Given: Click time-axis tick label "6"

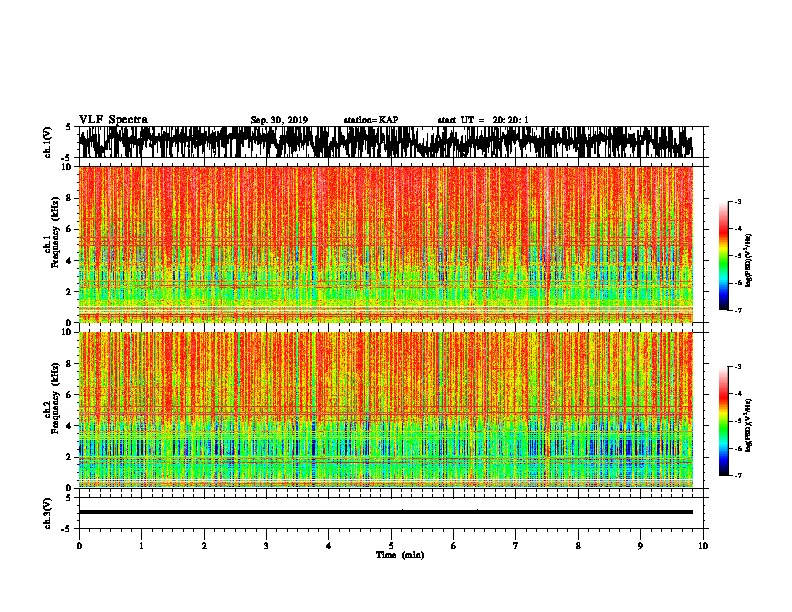Looking at the screenshot, I should pos(454,546).
